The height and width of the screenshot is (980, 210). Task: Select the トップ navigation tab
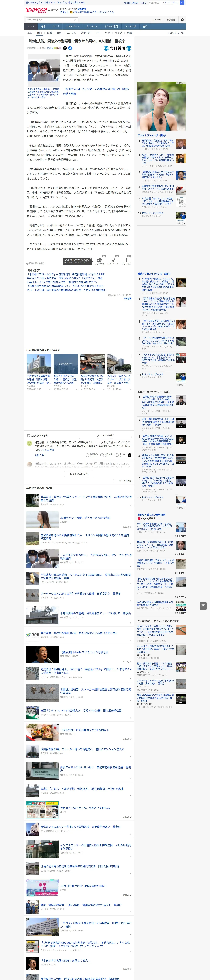point(31,26)
